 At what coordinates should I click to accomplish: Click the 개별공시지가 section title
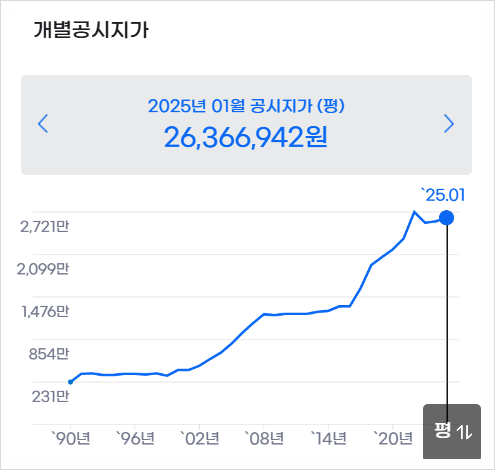point(91,30)
